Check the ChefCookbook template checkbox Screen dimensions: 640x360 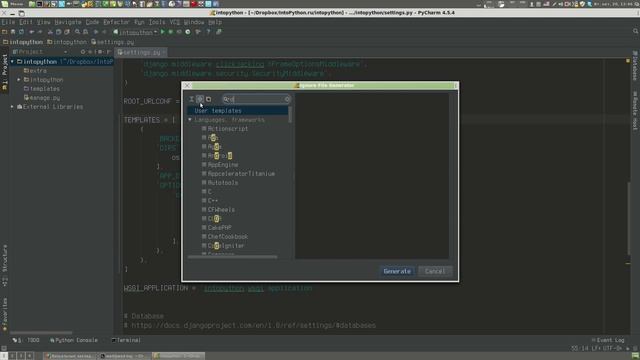coord(204,236)
